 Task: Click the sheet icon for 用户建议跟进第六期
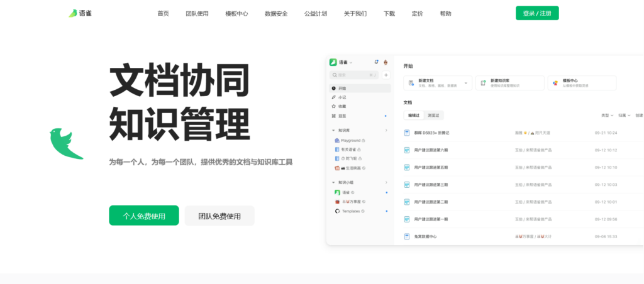[407, 150]
